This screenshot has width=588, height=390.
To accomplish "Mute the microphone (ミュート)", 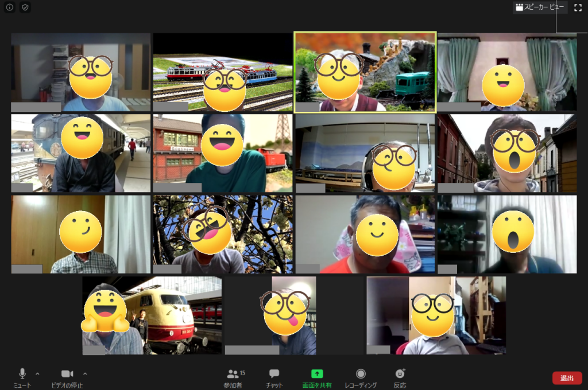I will pyautogui.click(x=22, y=374).
